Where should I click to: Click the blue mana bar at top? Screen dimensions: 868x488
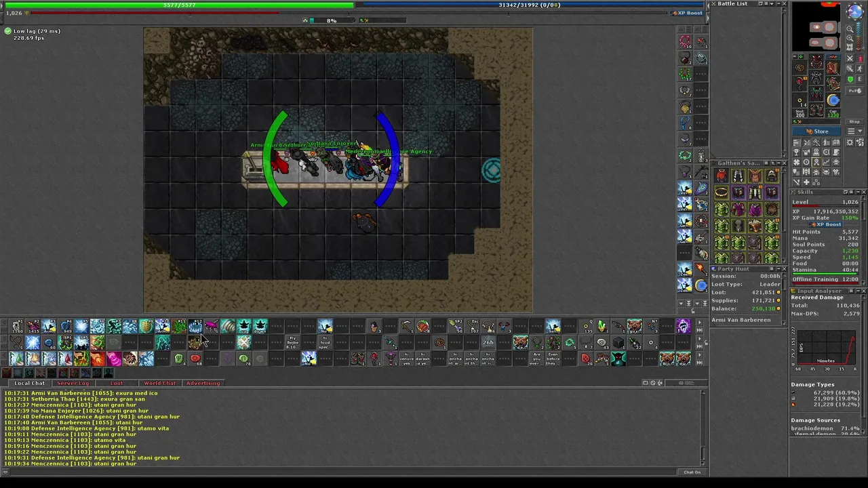point(532,5)
